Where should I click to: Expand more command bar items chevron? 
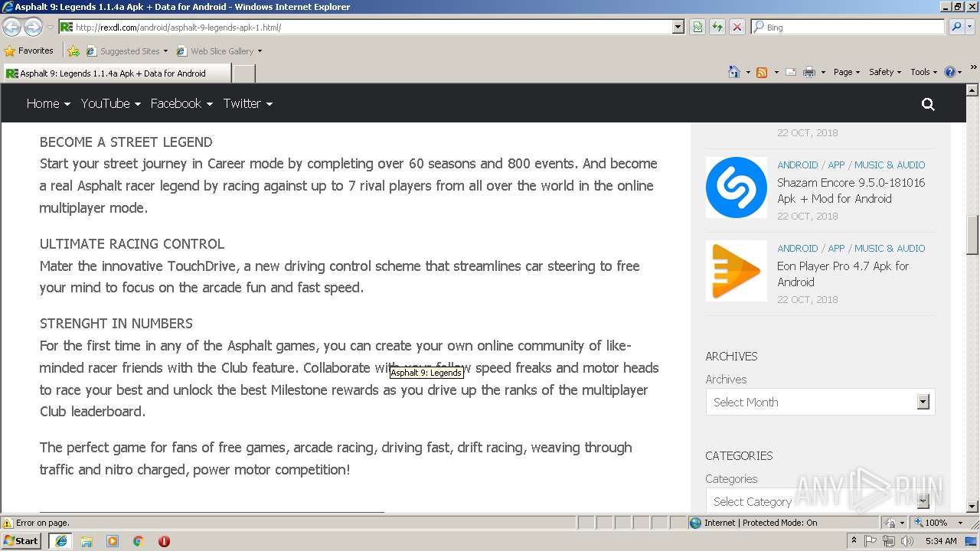coord(973,69)
